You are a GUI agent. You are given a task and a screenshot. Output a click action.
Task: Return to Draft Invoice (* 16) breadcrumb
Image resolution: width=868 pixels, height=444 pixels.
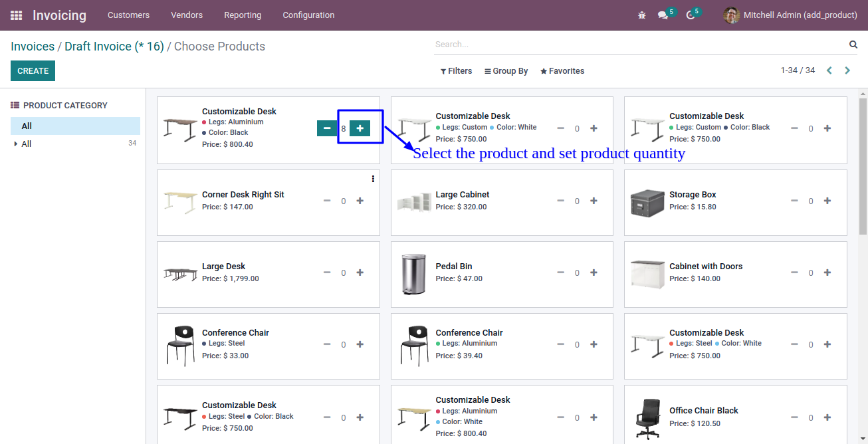[x=114, y=47]
